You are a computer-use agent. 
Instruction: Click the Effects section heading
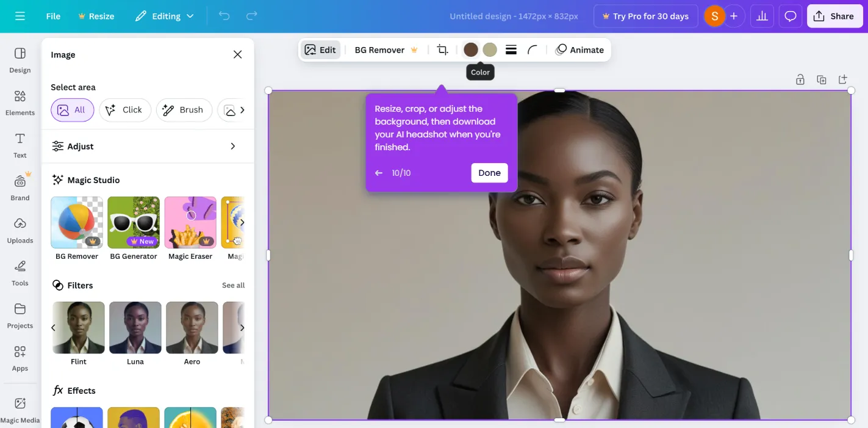(81, 391)
